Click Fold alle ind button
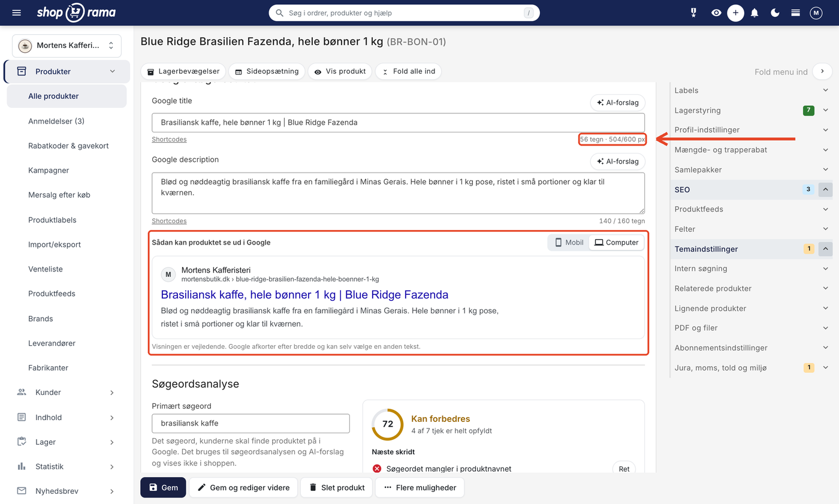Image resolution: width=839 pixels, height=504 pixels. 409,71
